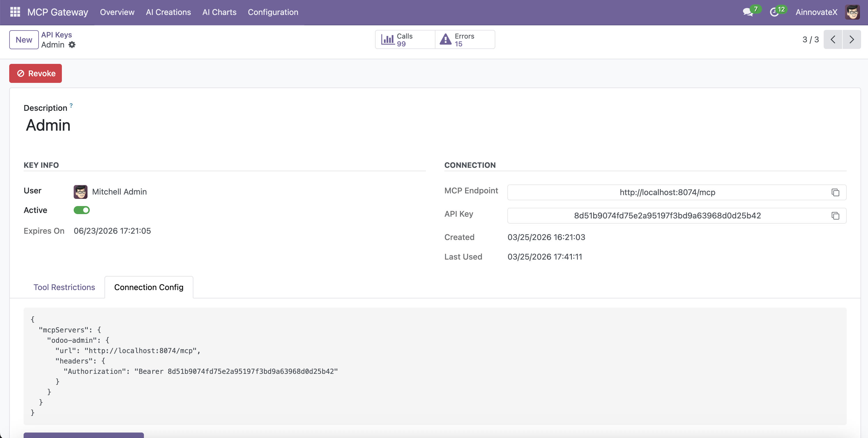Open the apps grid menu icon
The height and width of the screenshot is (438, 868).
pos(15,12)
